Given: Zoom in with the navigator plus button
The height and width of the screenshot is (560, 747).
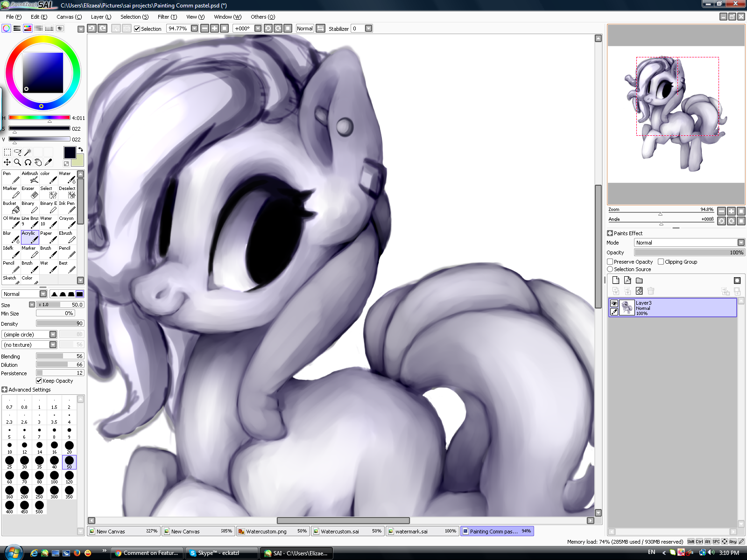Looking at the screenshot, I should tap(731, 211).
